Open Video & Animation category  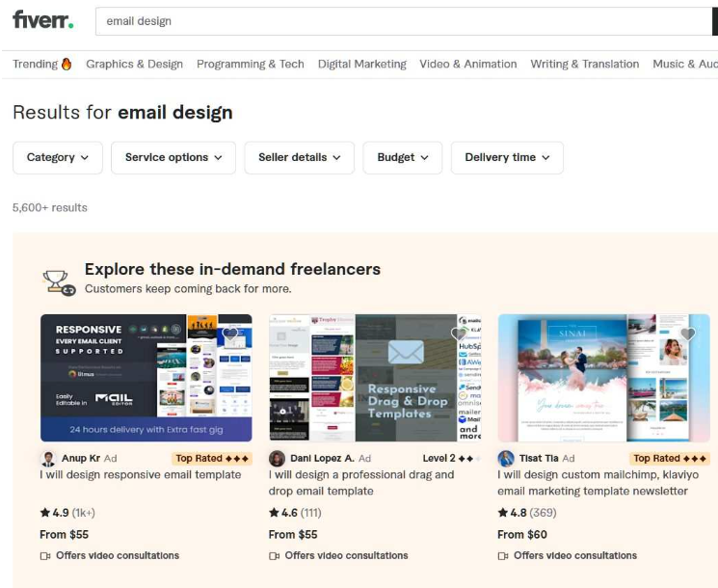[x=468, y=65]
